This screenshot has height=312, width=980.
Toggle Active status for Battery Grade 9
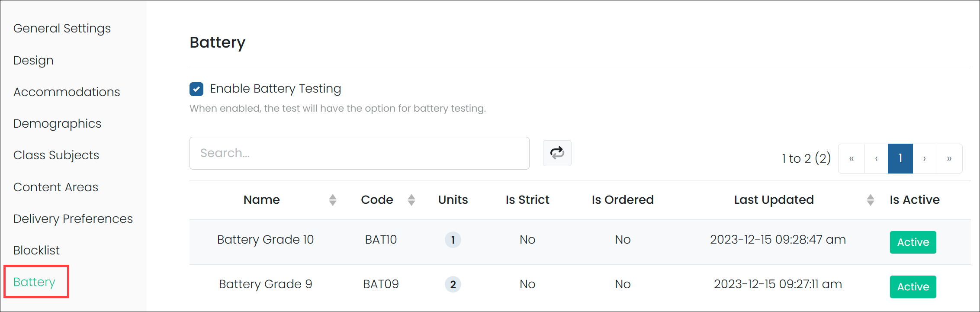point(913,287)
